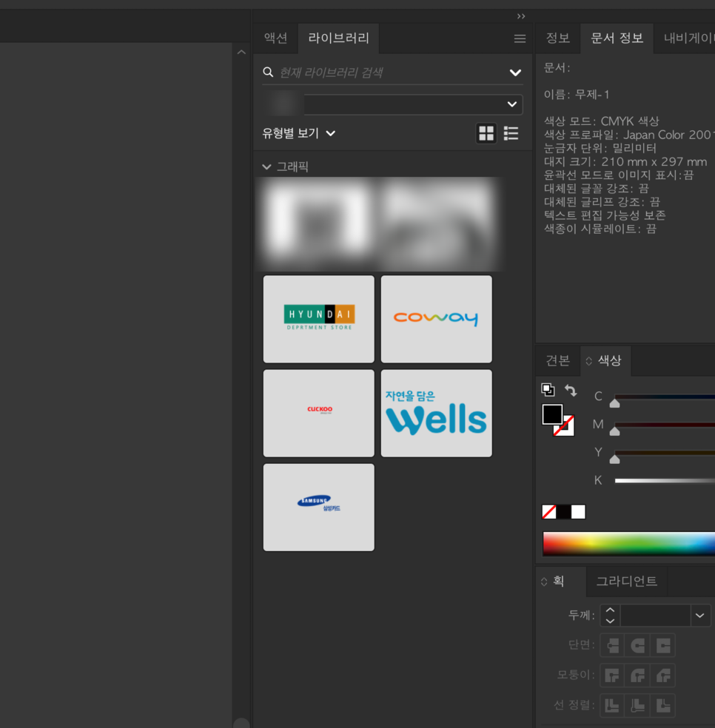The width and height of the screenshot is (715, 728).
Task: Open the 내비게이터 tab
Action: 688,38
